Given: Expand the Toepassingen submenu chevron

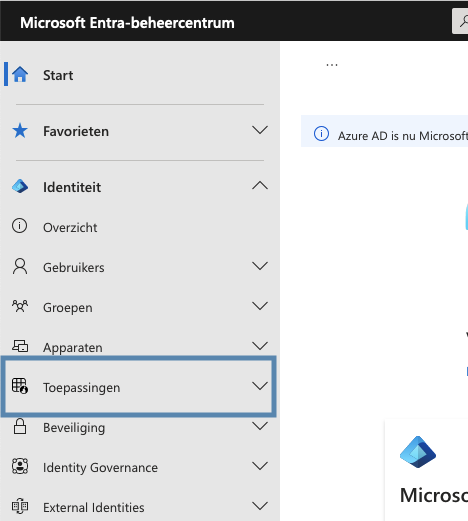Looking at the screenshot, I should (260, 386).
